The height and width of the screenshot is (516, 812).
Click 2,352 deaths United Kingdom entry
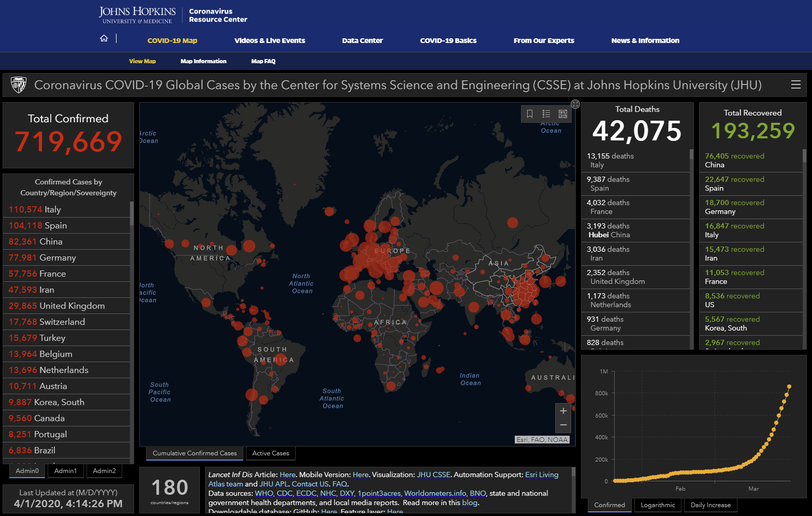click(x=635, y=277)
